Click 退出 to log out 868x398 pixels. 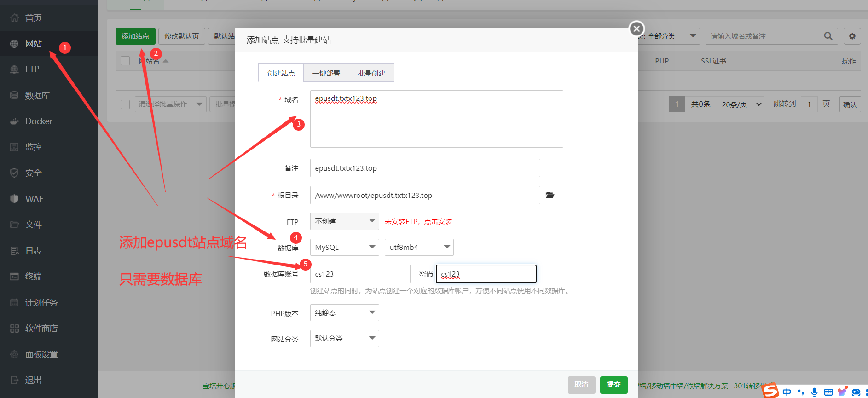coord(33,380)
